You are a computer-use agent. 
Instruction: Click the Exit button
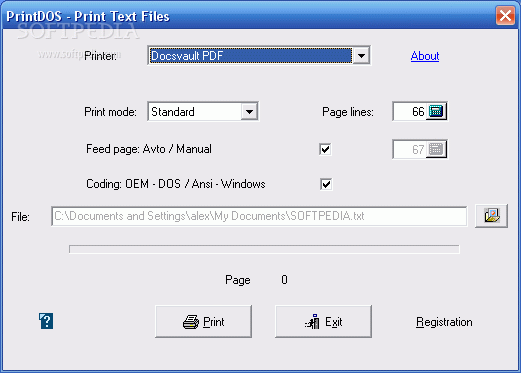coord(323,322)
